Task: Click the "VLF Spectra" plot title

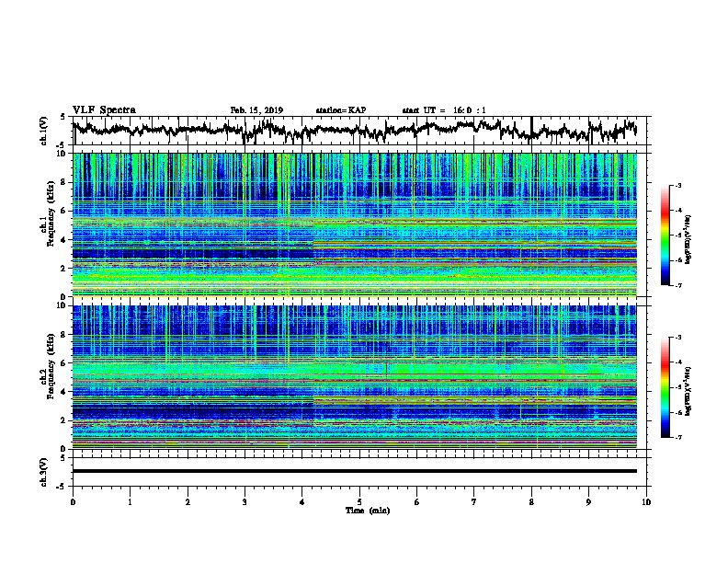Action: [104, 110]
